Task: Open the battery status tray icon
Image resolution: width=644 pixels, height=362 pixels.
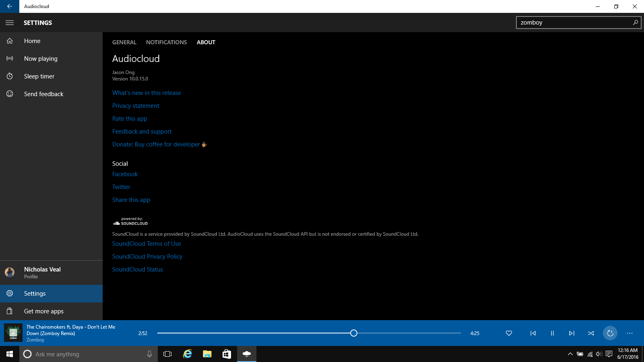Action: point(580,354)
